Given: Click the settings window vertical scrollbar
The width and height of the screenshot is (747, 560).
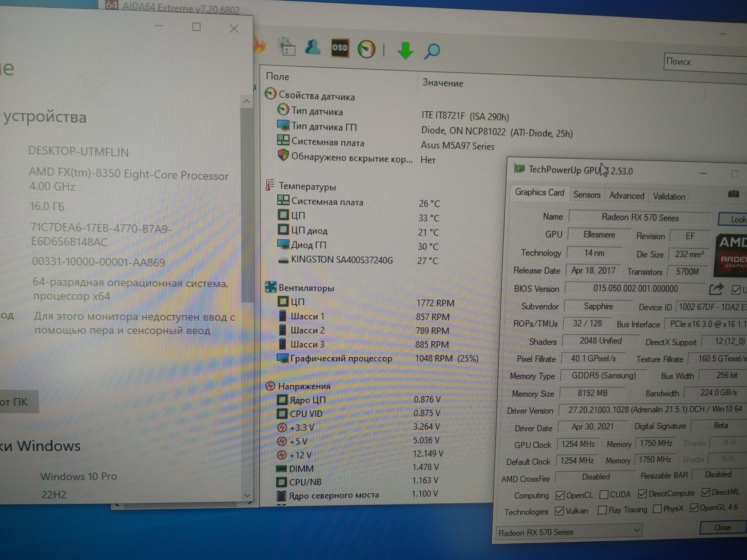Looking at the screenshot, I should click(247, 205).
